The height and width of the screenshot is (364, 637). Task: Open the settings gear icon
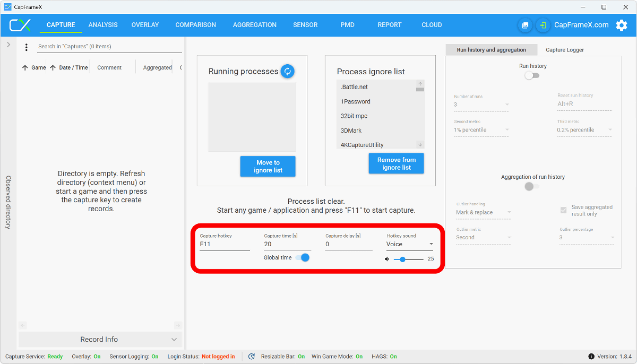(621, 25)
